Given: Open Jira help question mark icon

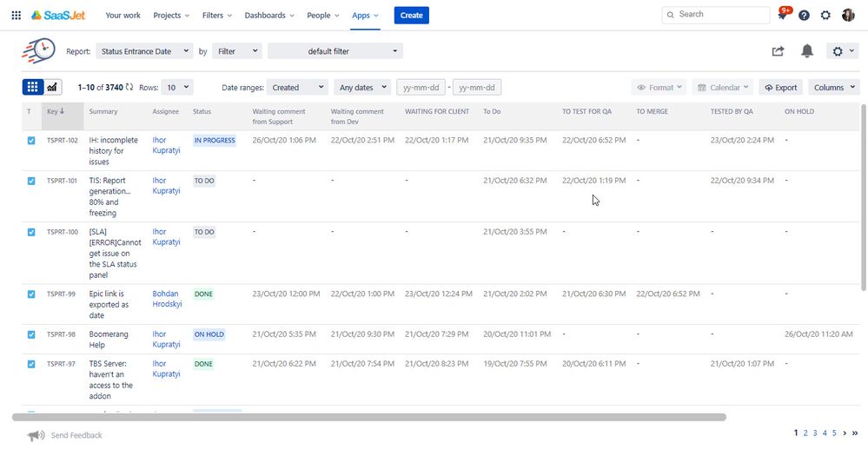Looking at the screenshot, I should pos(804,16).
